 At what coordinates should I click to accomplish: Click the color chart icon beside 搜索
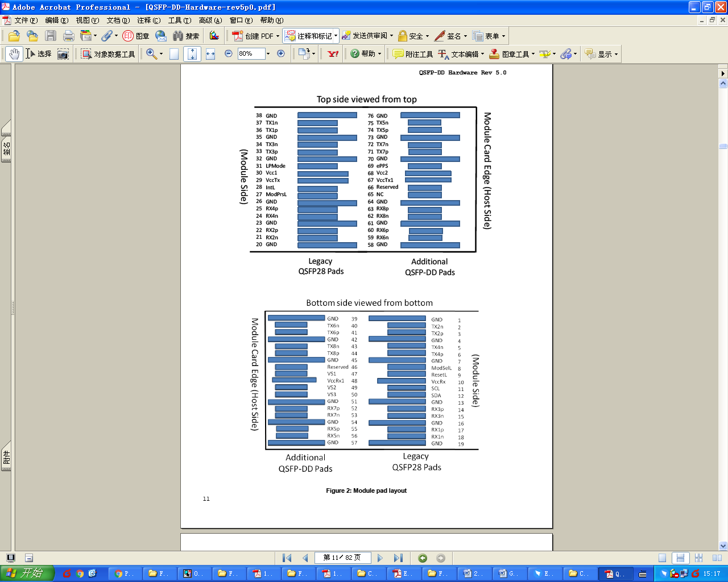[x=214, y=36]
